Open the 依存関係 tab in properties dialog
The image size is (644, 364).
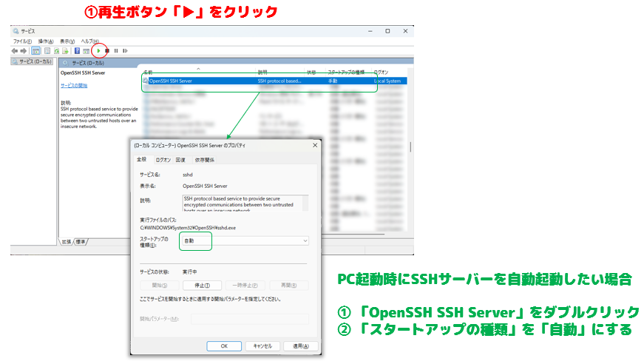pos(205,160)
